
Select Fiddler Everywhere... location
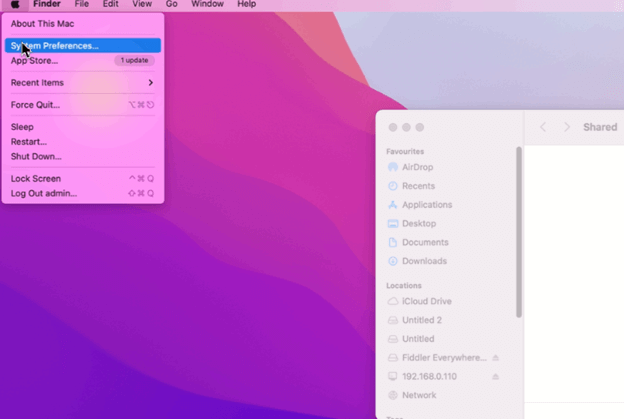tap(444, 358)
